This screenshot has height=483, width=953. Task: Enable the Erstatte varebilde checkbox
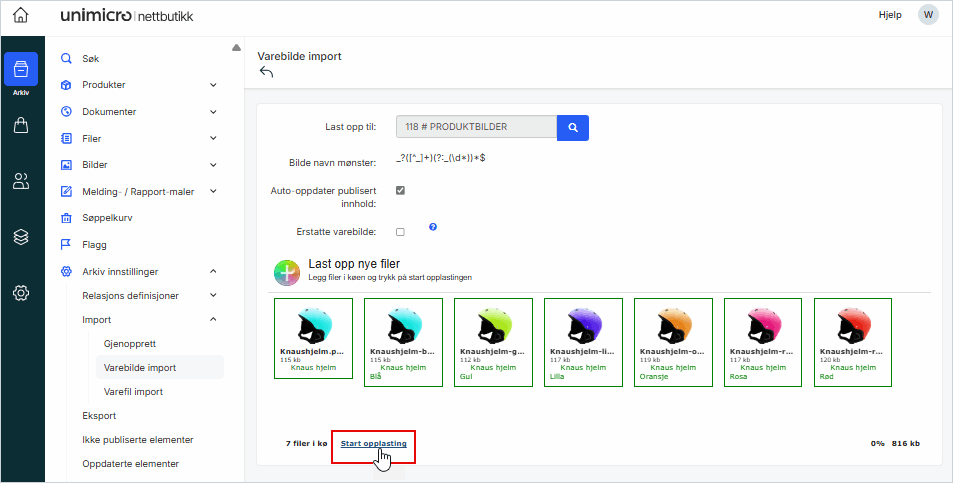click(x=400, y=232)
